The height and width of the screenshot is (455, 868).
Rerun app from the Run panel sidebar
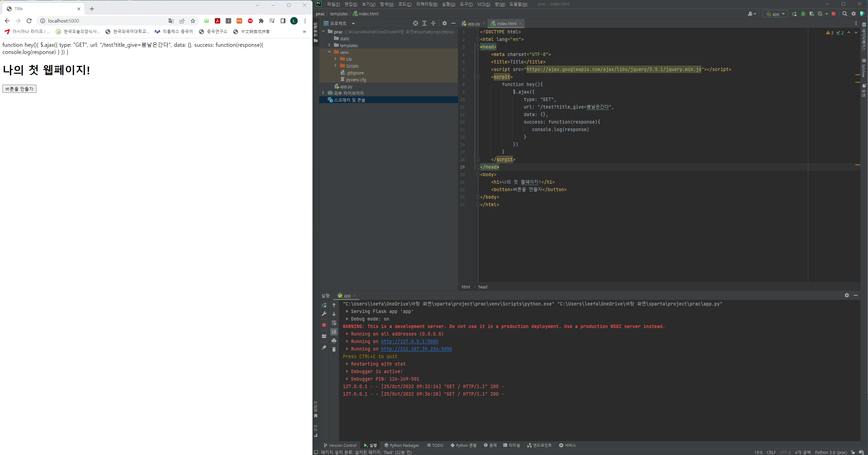(324, 305)
